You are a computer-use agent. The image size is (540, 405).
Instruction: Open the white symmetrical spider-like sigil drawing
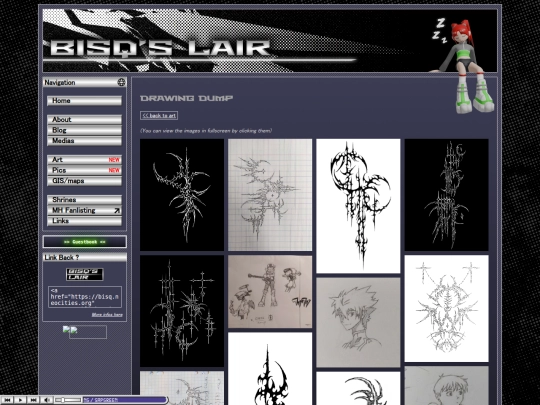click(446, 309)
